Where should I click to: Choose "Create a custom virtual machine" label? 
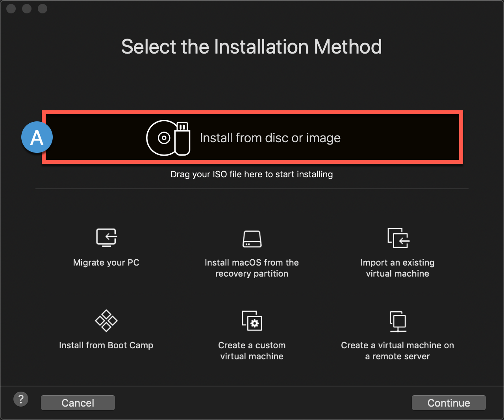252,351
